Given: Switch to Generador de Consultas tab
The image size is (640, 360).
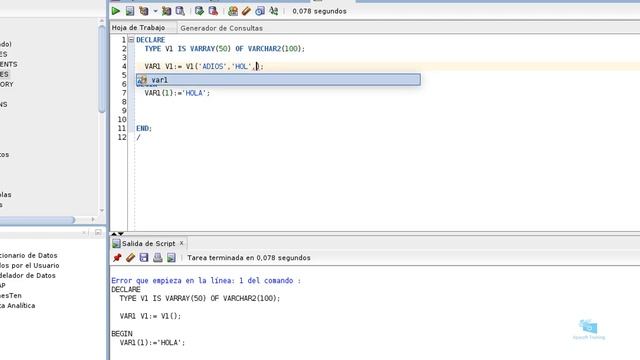Looking at the screenshot, I should pyautogui.click(x=221, y=28).
